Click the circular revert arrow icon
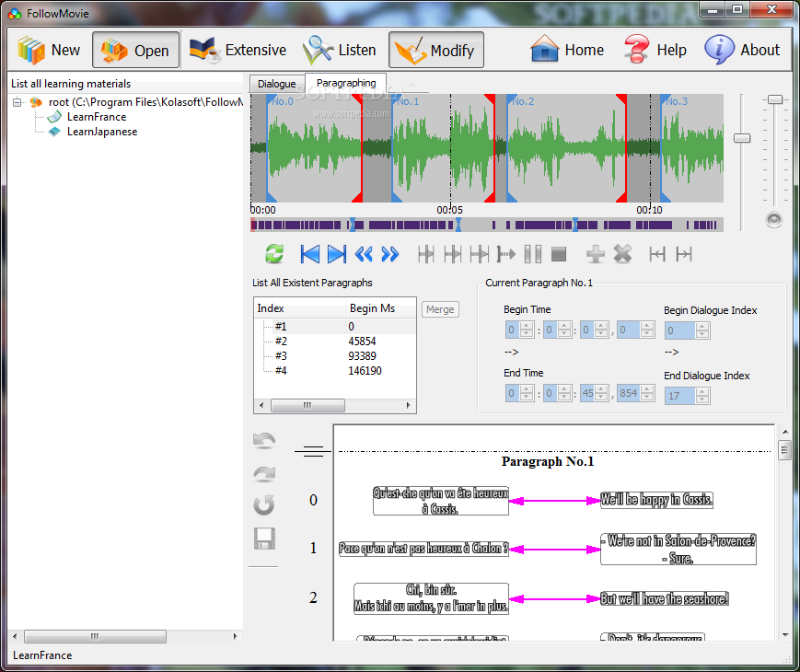Screen dimensions: 800x672 [x=264, y=505]
